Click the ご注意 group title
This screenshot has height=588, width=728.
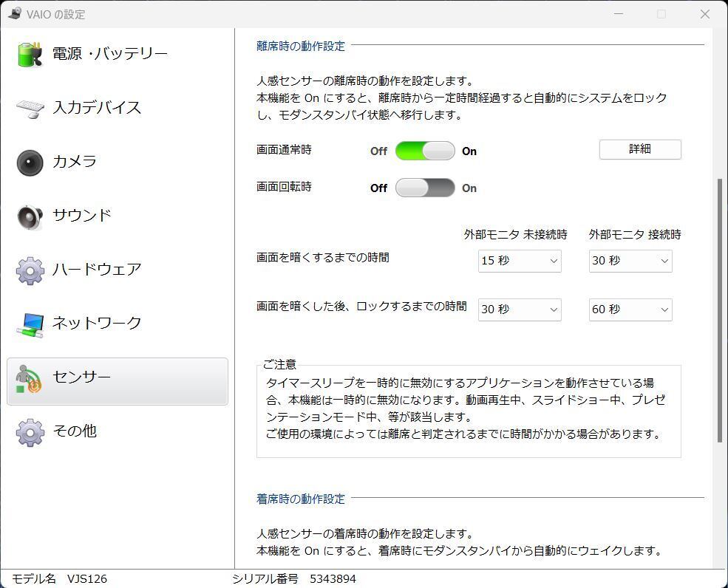pyautogui.click(x=279, y=365)
